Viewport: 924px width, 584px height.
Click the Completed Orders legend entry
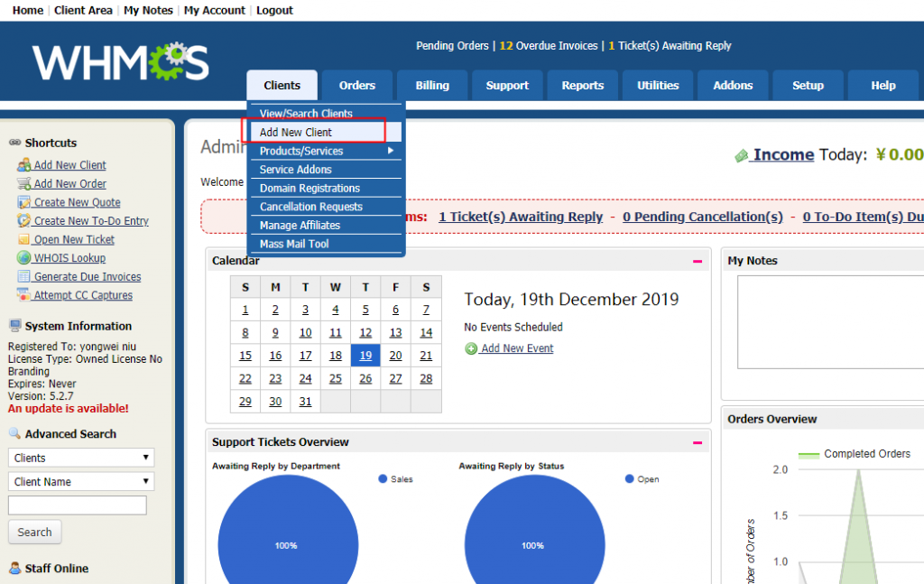tap(855, 454)
